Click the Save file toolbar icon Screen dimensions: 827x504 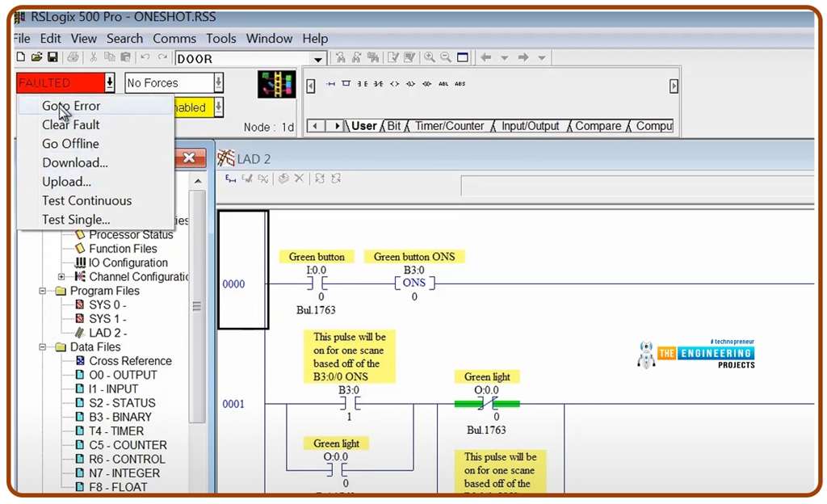click(x=52, y=57)
